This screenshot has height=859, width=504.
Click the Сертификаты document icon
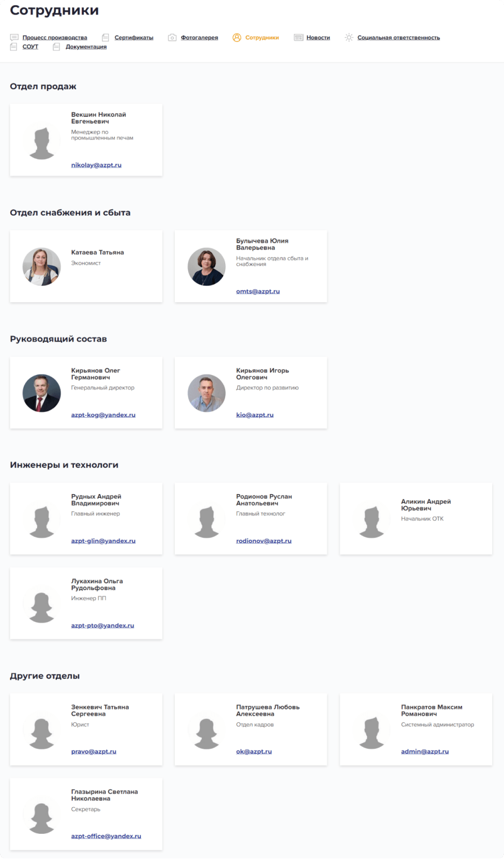click(106, 38)
